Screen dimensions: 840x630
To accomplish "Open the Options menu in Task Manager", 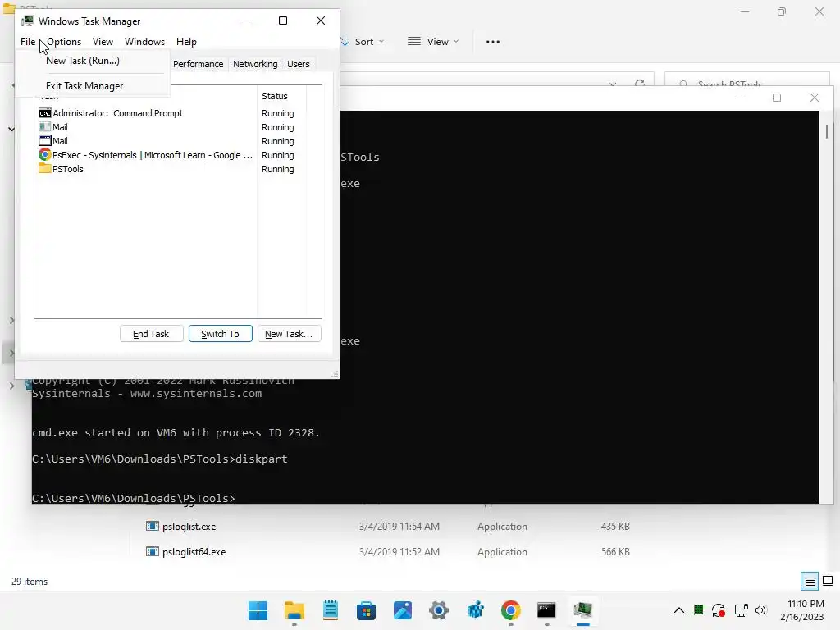I will tap(64, 42).
